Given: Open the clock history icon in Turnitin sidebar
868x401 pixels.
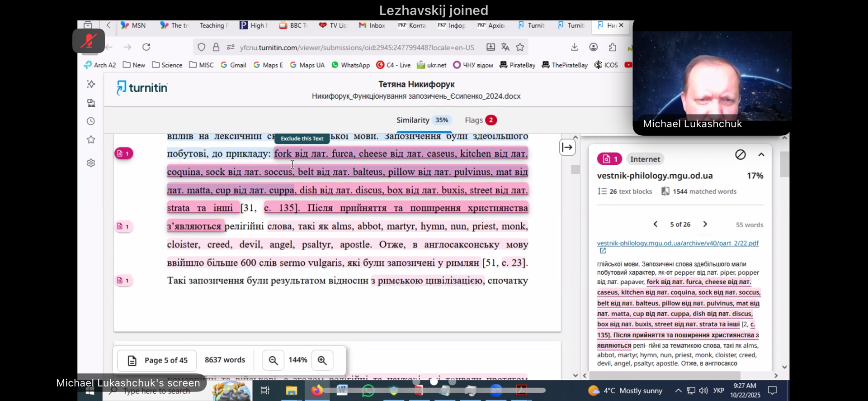Looking at the screenshot, I should [x=91, y=121].
